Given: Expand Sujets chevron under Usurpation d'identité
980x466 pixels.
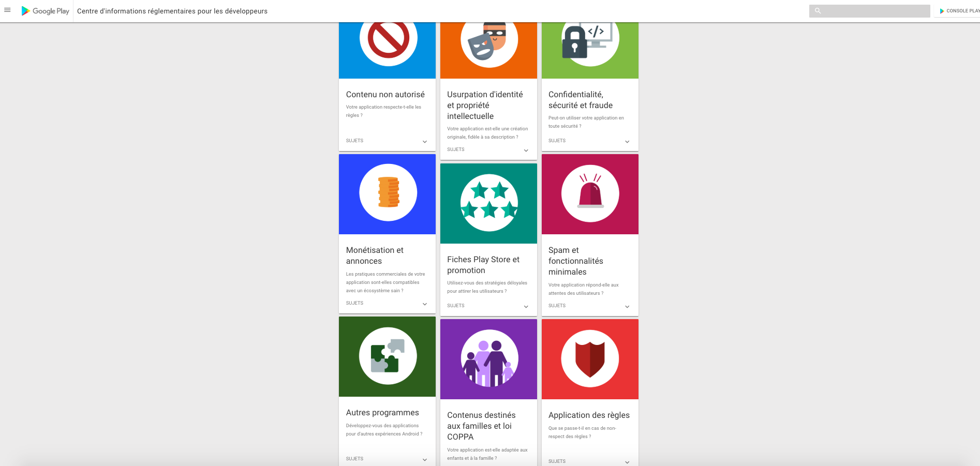Looking at the screenshot, I should pyautogui.click(x=526, y=151).
